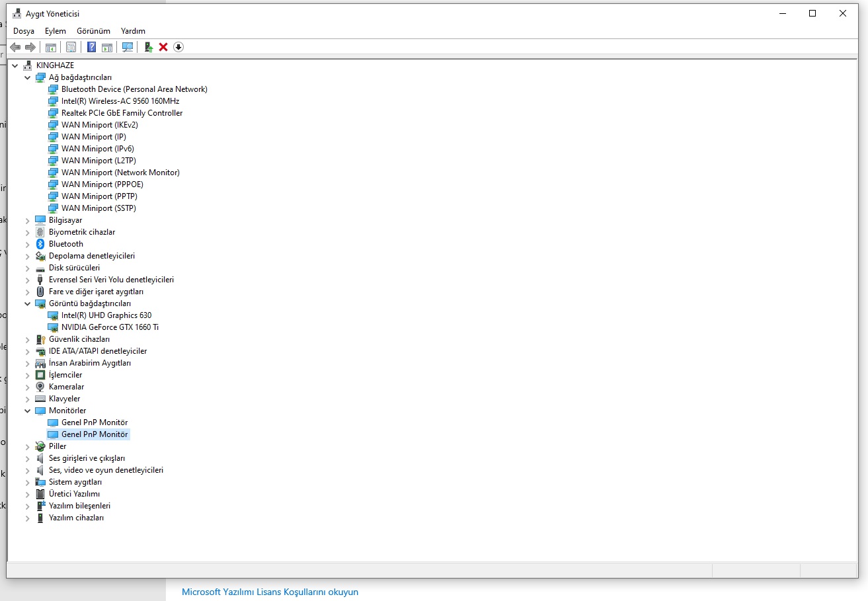This screenshot has width=868, height=601.
Task: Select Bluetooth Device (Personal Area Network)
Action: point(134,89)
